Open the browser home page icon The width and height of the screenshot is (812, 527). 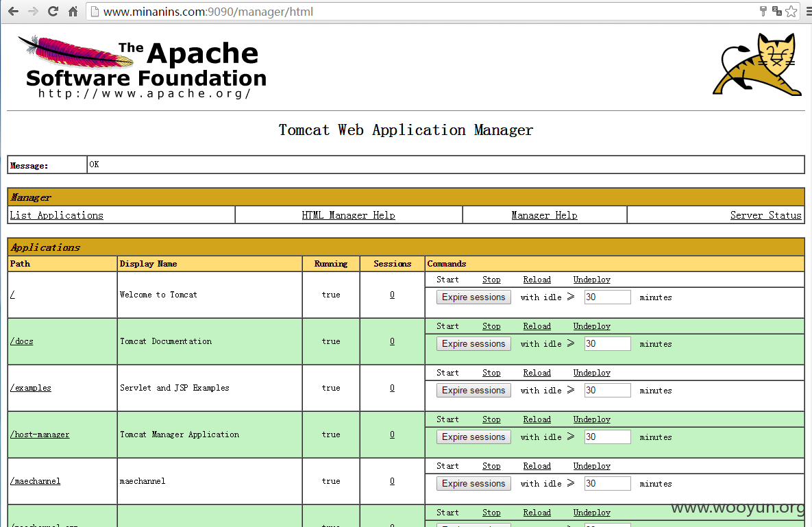[73, 12]
